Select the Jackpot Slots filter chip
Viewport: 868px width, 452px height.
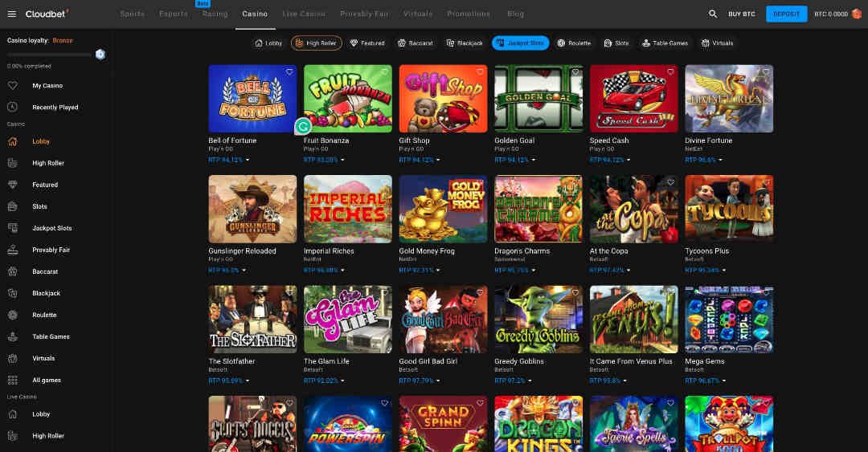pyautogui.click(x=520, y=43)
